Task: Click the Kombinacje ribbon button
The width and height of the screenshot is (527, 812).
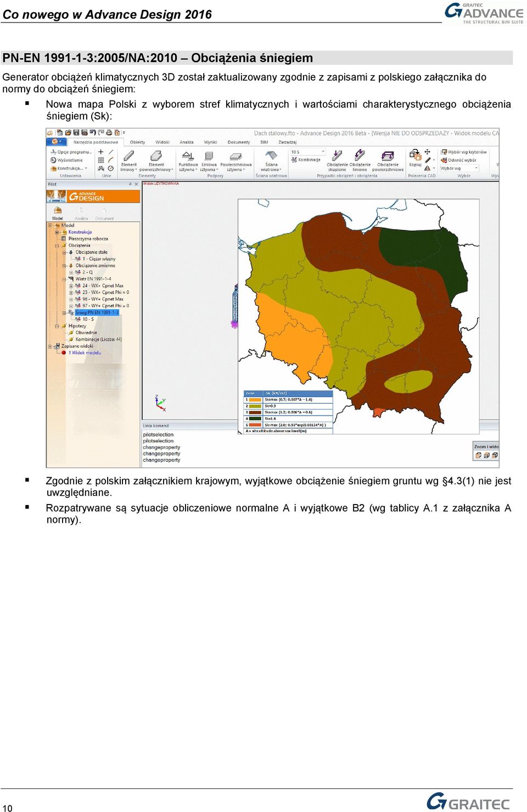Action: pyautogui.click(x=306, y=160)
